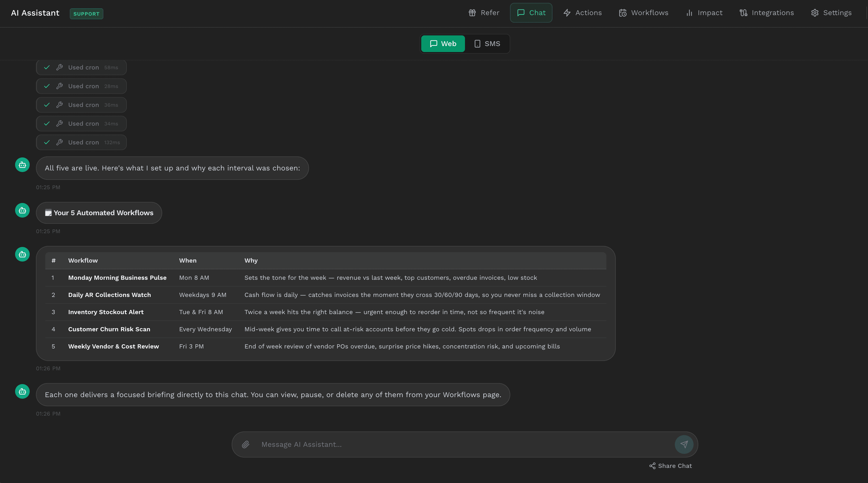Send message with the paper plane icon

coord(684,444)
